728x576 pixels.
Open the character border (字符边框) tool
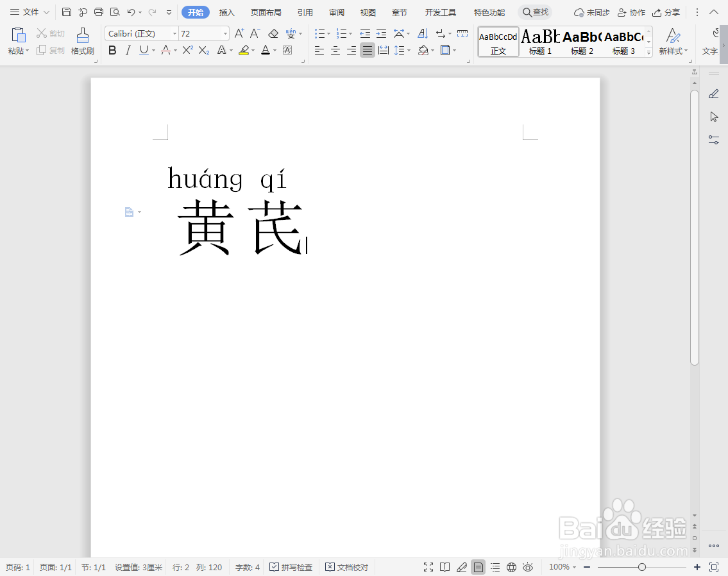pos(287,51)
